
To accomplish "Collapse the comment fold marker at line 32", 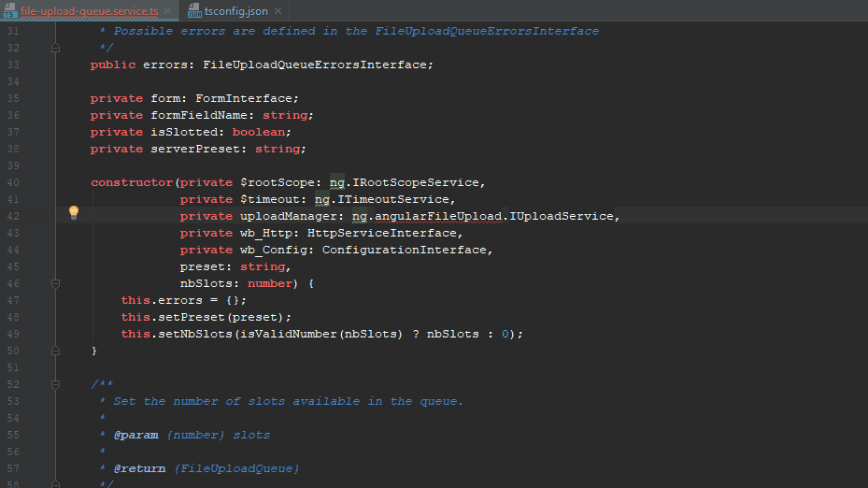I will [55, 48].
